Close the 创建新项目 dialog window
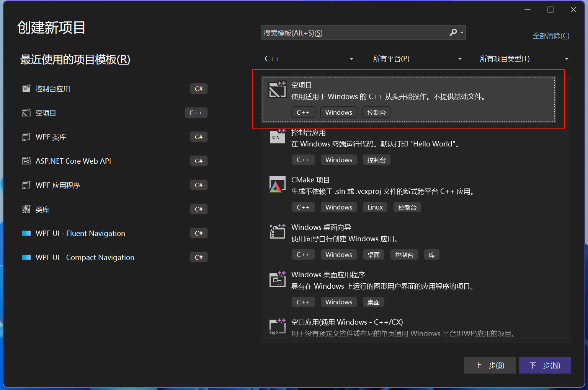Screen dimensions: 588x390 [x=573, y=10]
